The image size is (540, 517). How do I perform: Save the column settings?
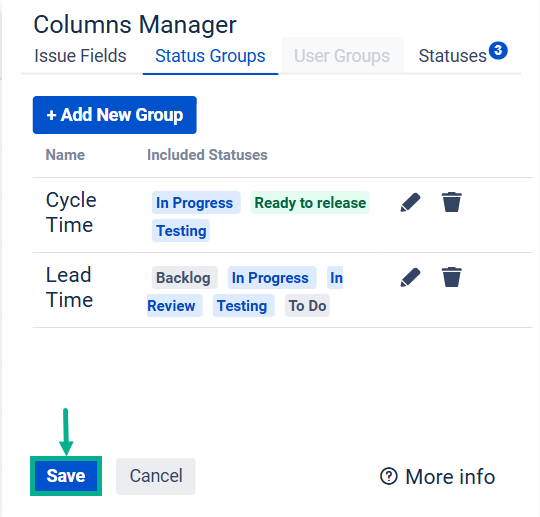[66, 476]
